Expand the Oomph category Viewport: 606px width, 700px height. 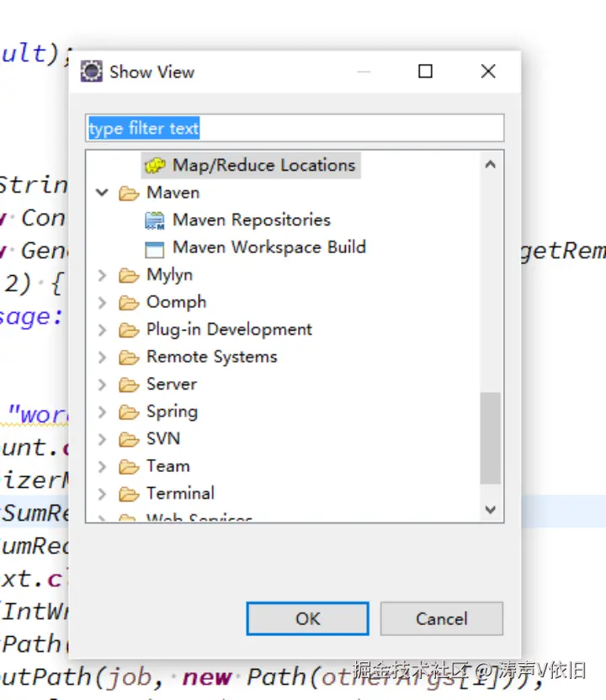103,302
